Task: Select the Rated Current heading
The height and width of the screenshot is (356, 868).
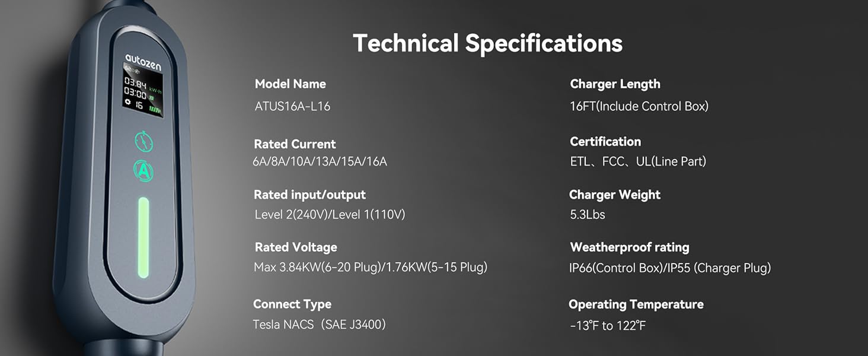Action: tap(295, 144)
